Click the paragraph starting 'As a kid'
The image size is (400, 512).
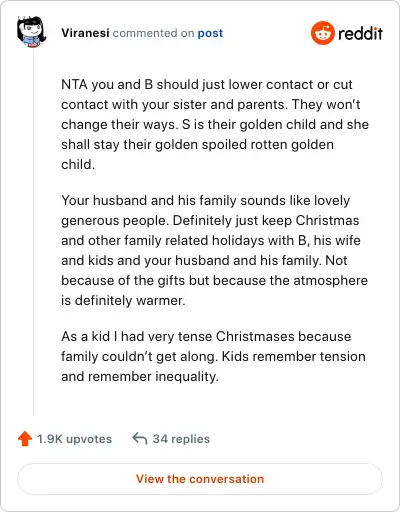(x=213, y=356)
